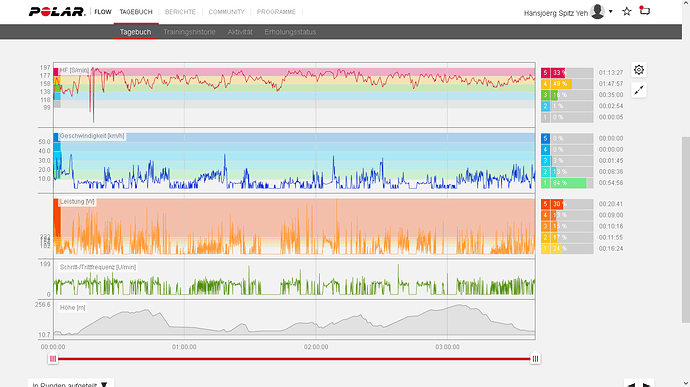Click the Geschwindigkeit [km/h] graph label
Image resolution: width=690 pixels, height=387 pixels.
click(92, 136)
